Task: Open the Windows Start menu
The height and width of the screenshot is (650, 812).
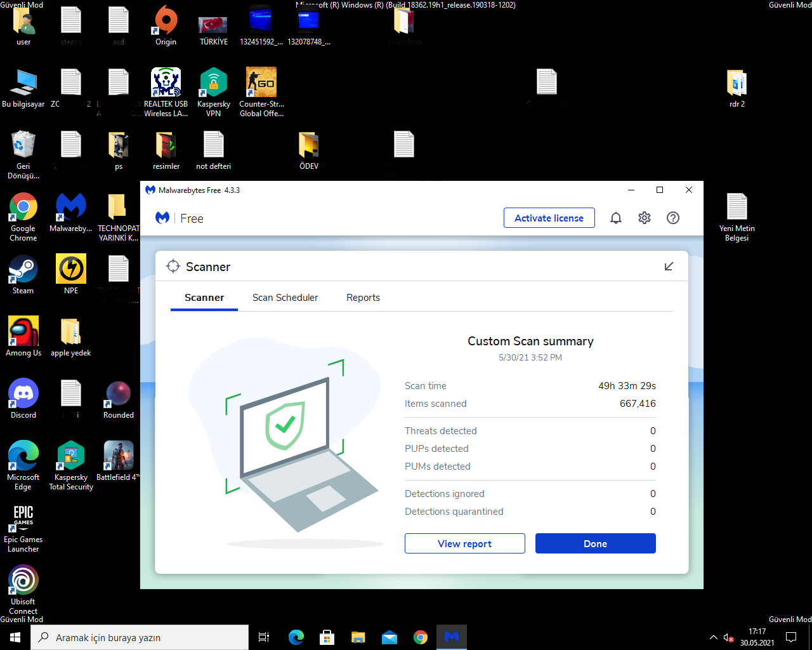Action: 15,637
